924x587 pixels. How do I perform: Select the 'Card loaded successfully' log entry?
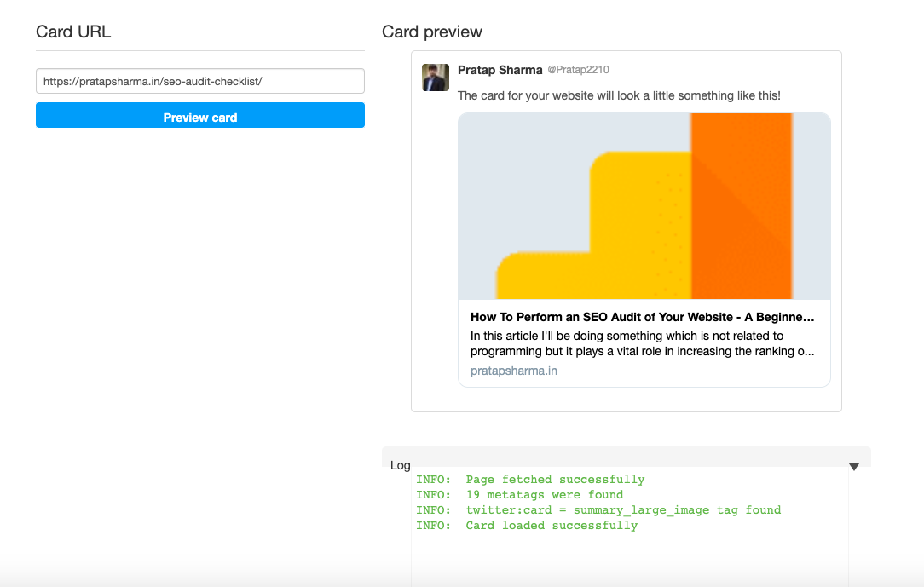pyautogui.click(x=526, y=526)
